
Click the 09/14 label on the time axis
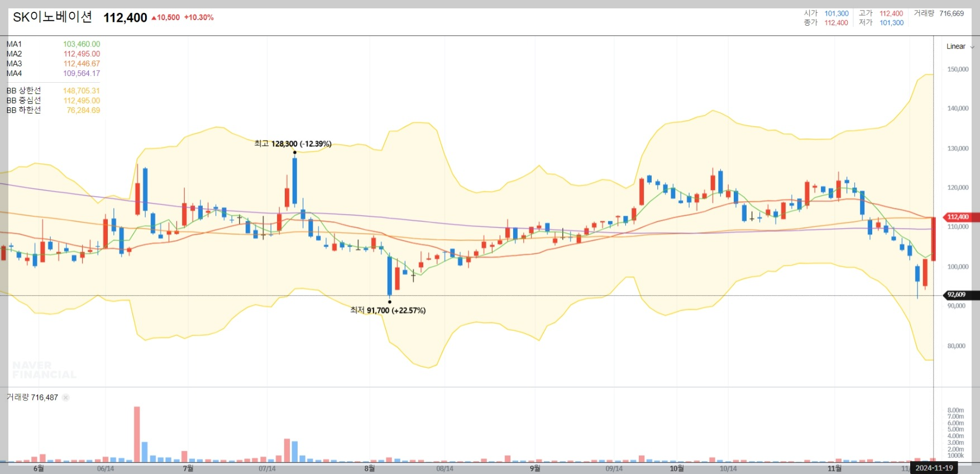[614, 468]
